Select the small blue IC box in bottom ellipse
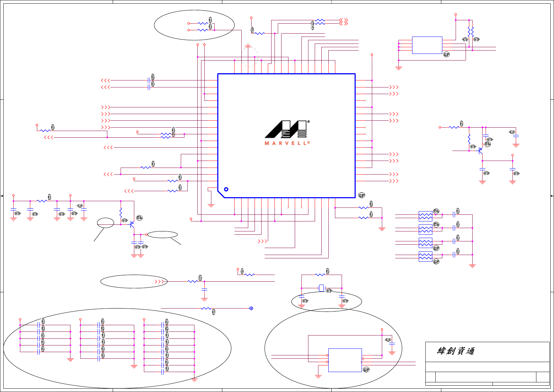 [345, 360]
